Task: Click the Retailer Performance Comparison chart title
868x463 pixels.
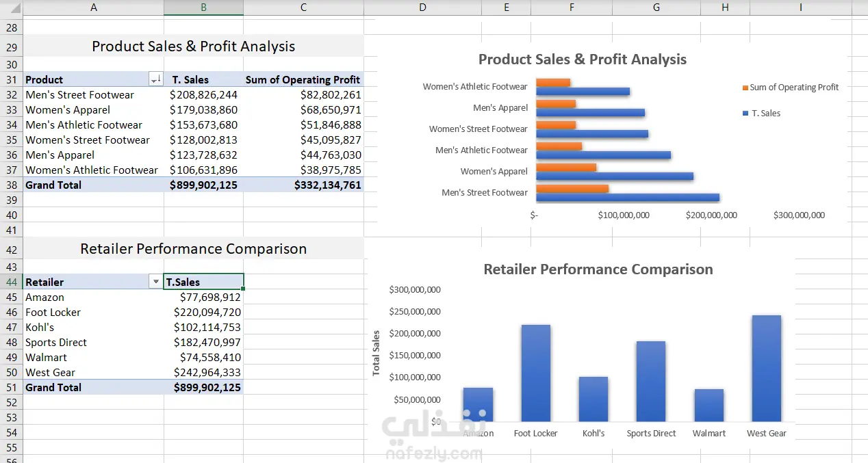Action: pyautogui.click(x=598, y=269)
